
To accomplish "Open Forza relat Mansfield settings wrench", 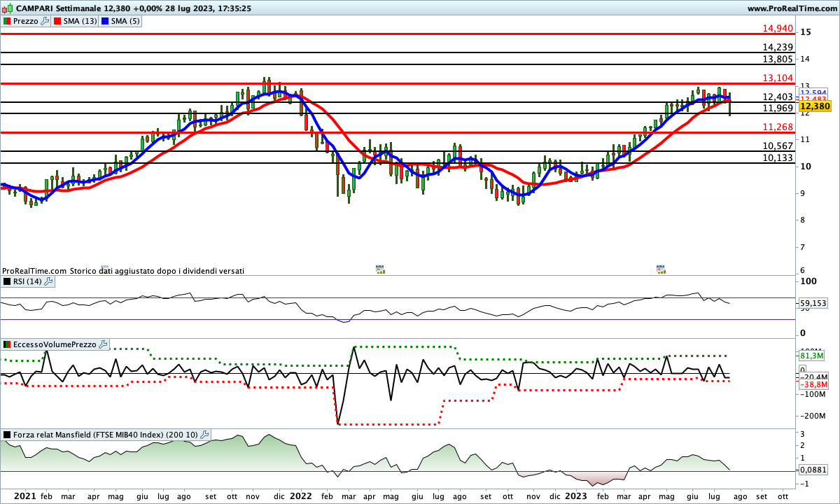I will 204,435.
